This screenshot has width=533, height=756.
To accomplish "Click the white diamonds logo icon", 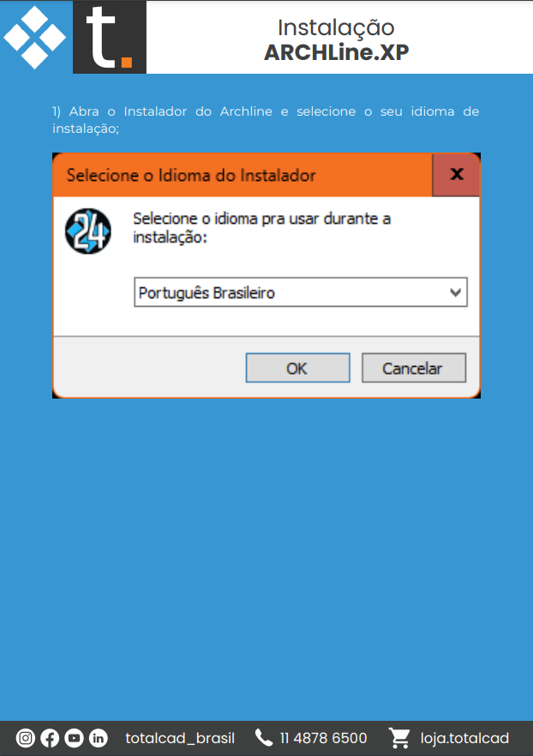I will (34, 37).
